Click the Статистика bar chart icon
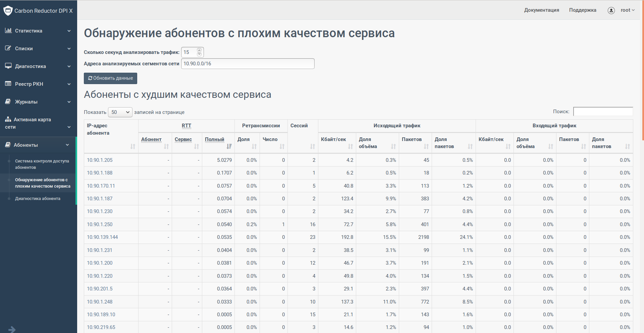 pyautogui.click(x=8, y=30)
